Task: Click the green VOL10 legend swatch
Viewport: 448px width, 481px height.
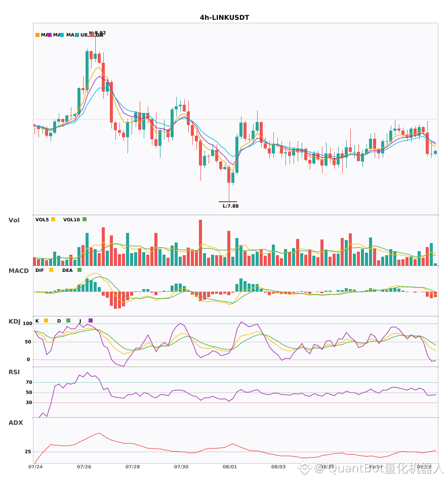Action: tap(85, 219)
